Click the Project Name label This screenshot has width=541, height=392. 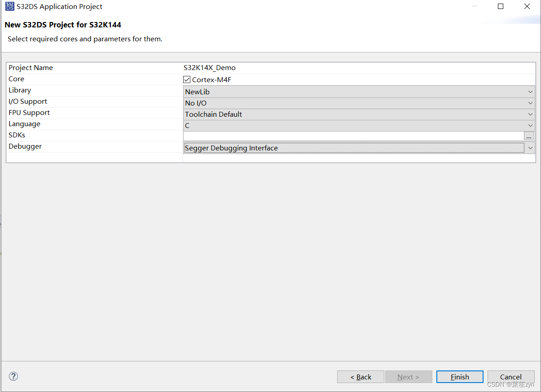(x=31, y=68)
